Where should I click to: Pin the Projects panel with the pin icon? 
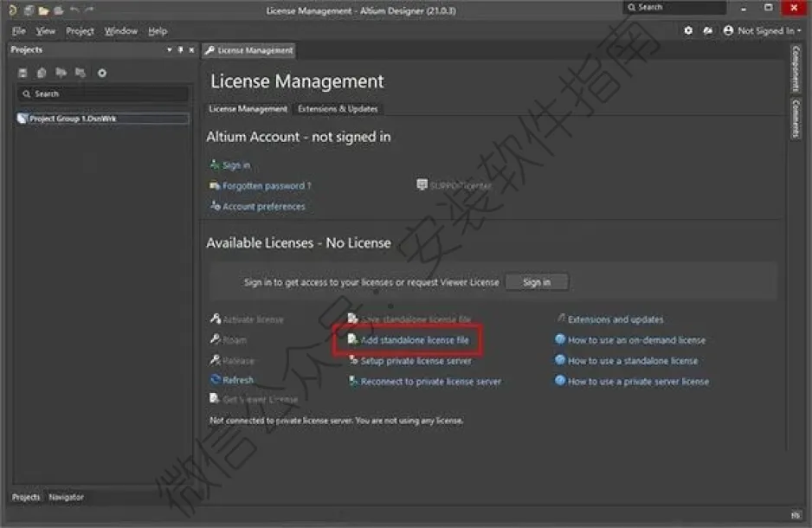pos(180,49)
